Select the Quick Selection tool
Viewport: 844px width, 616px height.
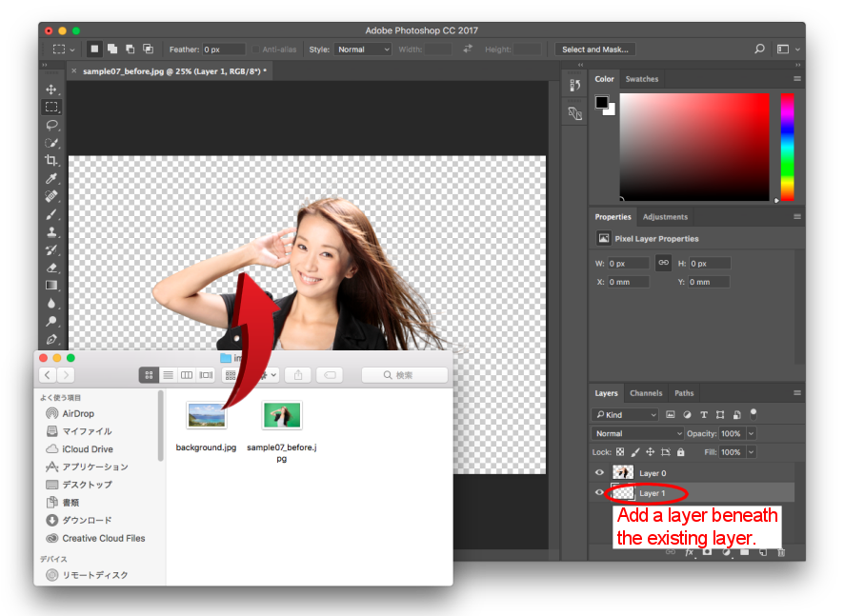click(51, 143)
